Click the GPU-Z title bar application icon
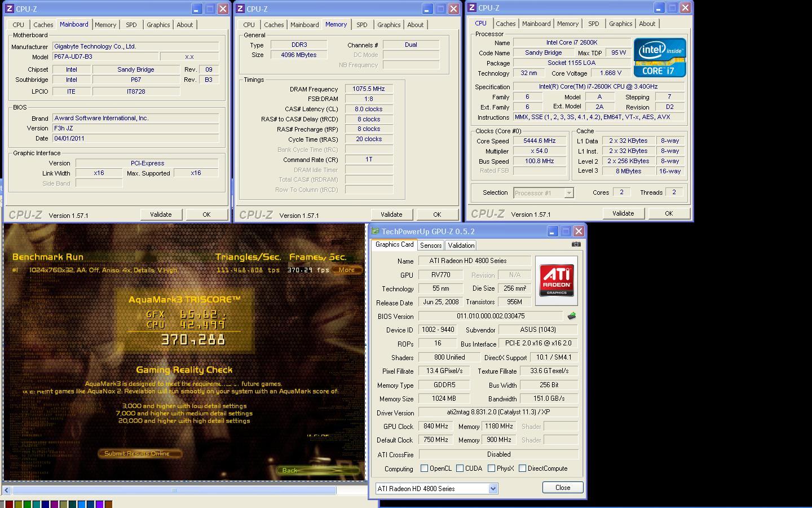 coord(375,231)
